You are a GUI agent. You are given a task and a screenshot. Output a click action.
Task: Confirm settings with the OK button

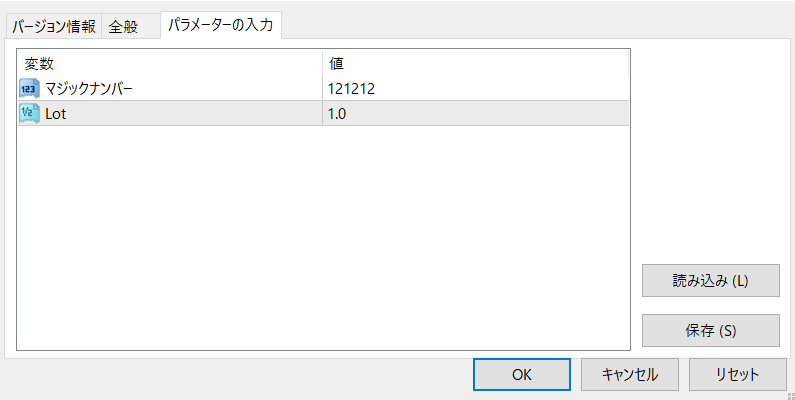point(522,375)
